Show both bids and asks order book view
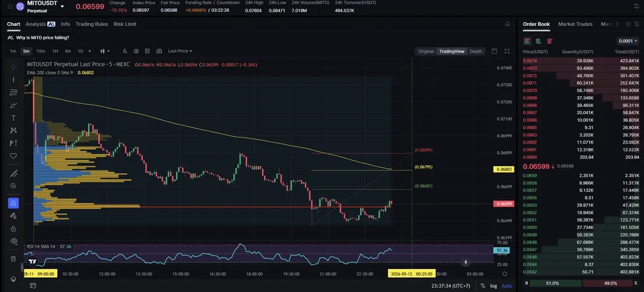This screenshot has width=644, height=292. [527, 41]
